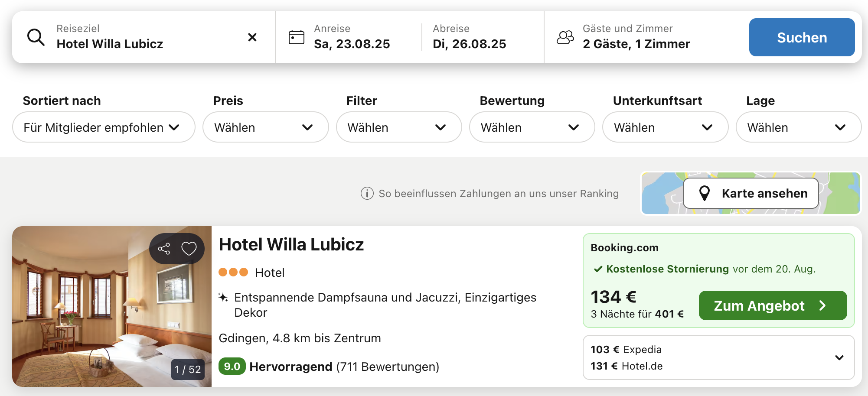This screenshot has width=868, height=396.
Task: Clear the Reiseziel destination field
Action: [252, 37]
